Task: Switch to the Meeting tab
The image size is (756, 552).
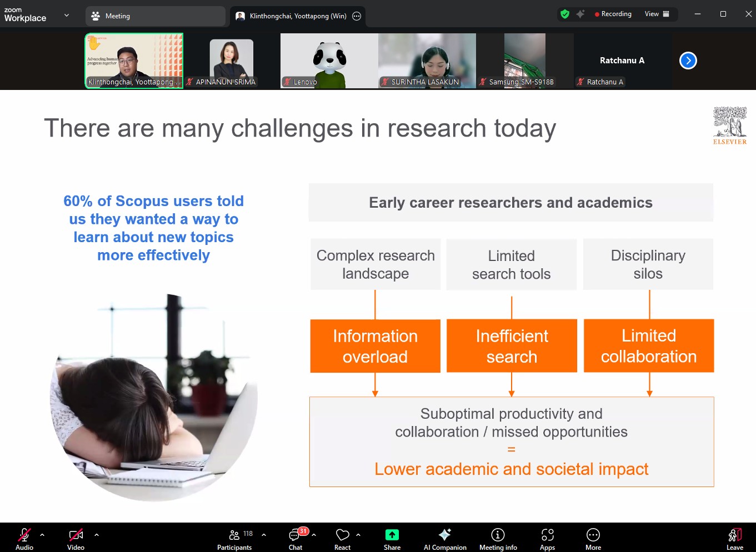Action: click(x=155, y=16)
